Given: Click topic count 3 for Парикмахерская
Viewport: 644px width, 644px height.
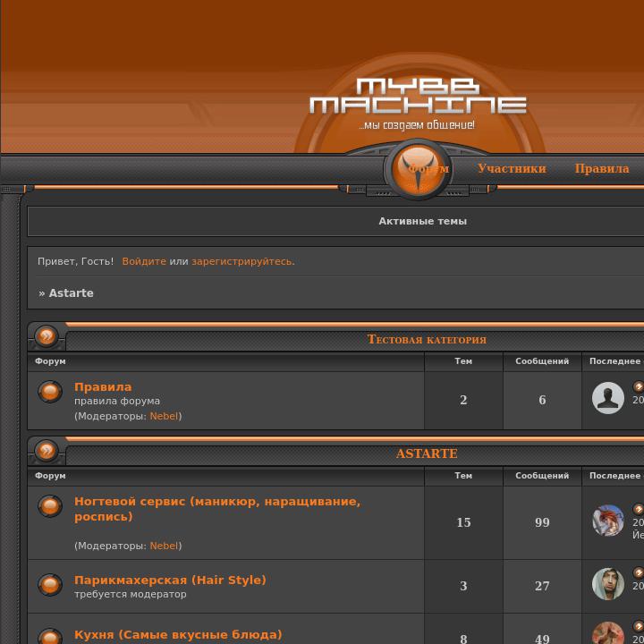Looking at the screenshot, I should click(463, 586).
